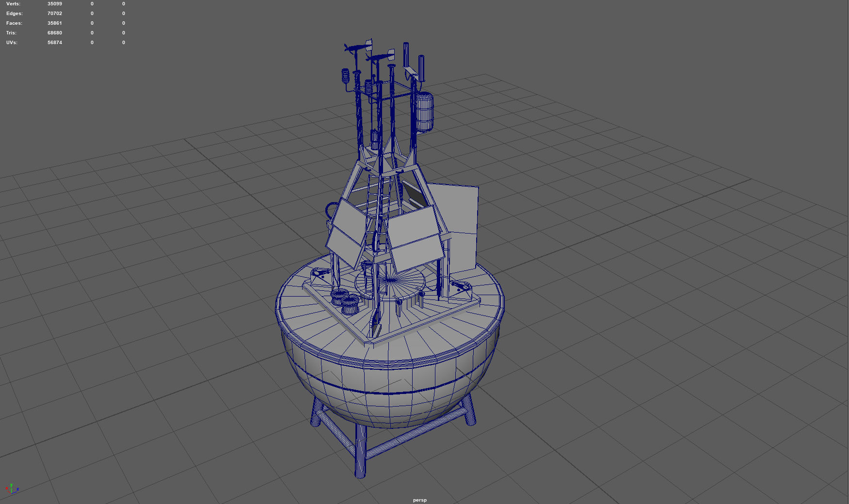
Task: Click the Edges count value 70702
Action: [55, 14]
